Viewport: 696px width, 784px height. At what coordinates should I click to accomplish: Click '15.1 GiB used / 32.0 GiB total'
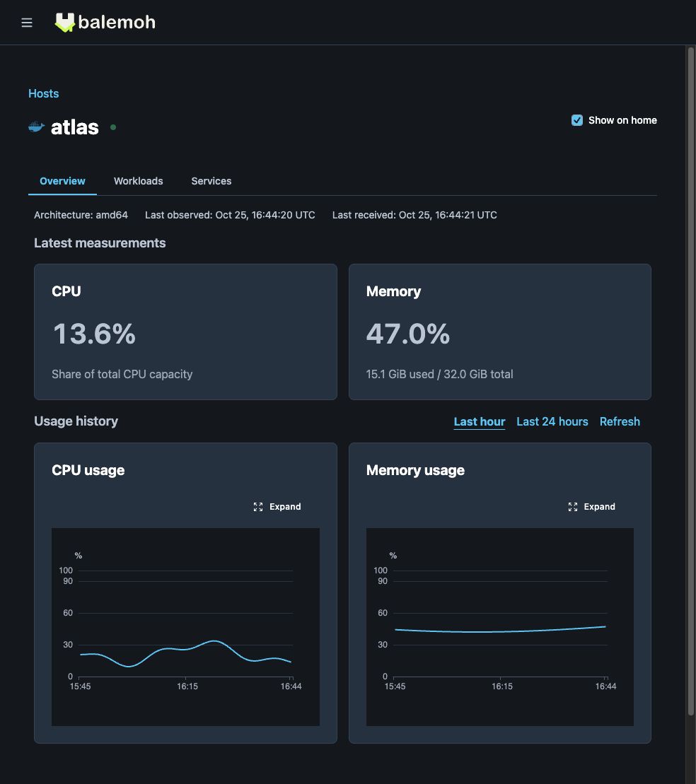(x=439, y=374)
